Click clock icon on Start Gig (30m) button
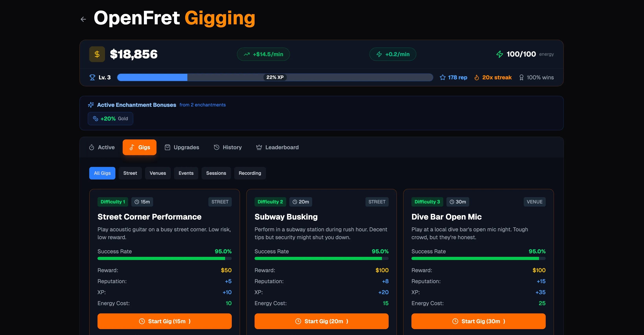Image resolution: width=644 pixels, height=335 pixels. coord(455,321)
